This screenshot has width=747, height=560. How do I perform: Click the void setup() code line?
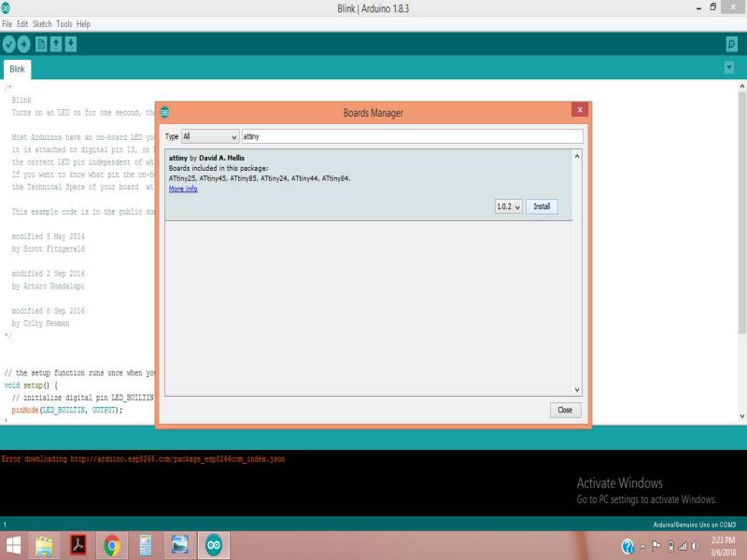tap(31, 385)
